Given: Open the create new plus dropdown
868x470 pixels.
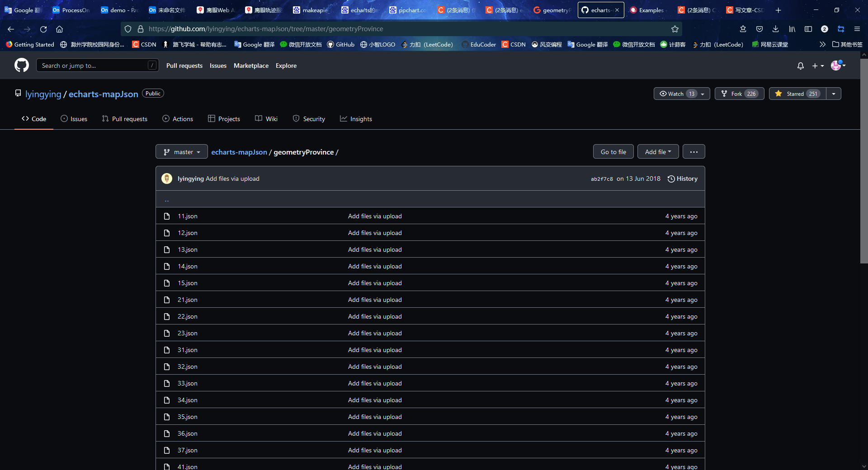Looking at the screenshot, I should pos(818,66).
